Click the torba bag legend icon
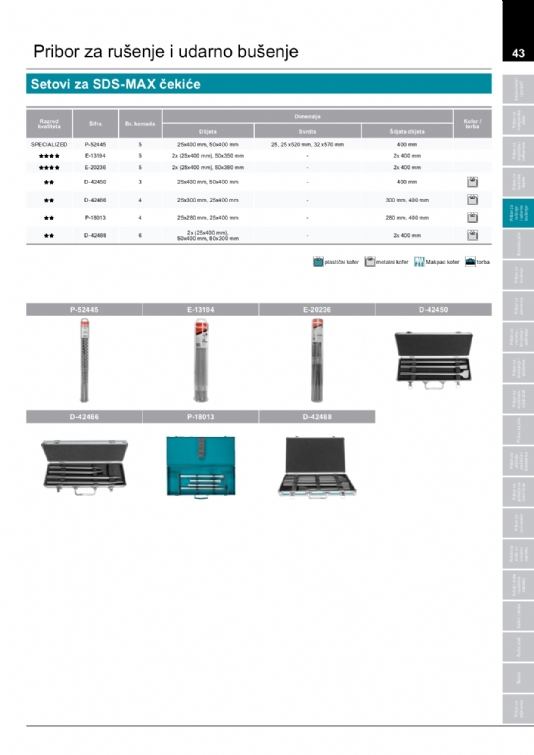The width and height of the screenshot is (534, 755). [x=470, y=261]
